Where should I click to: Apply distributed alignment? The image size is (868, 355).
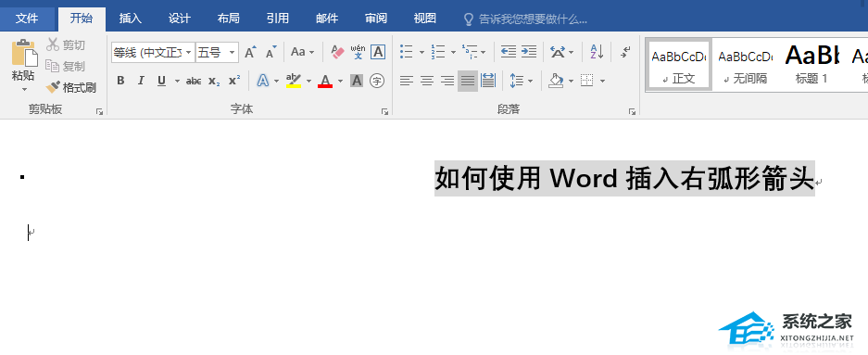point(488,81)
